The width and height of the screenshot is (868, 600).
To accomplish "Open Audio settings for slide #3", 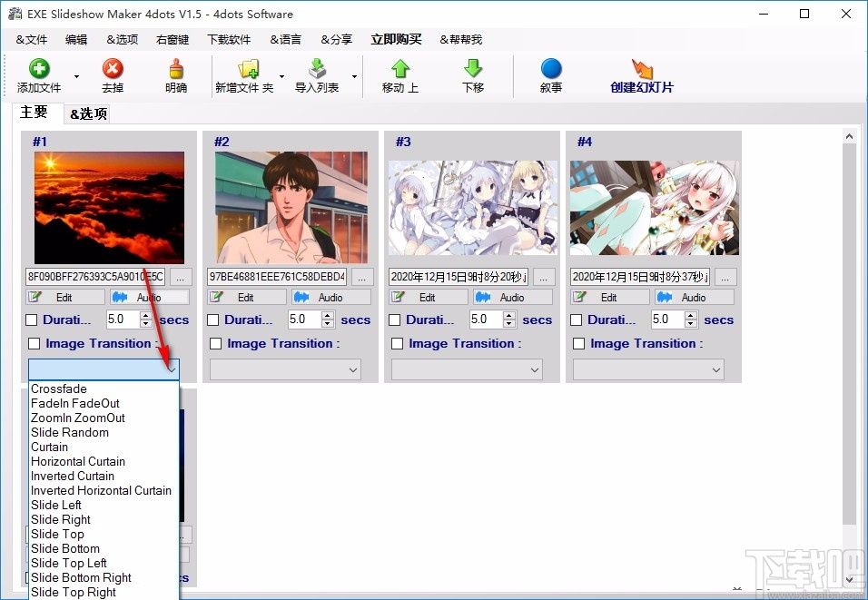I will 512,297.
